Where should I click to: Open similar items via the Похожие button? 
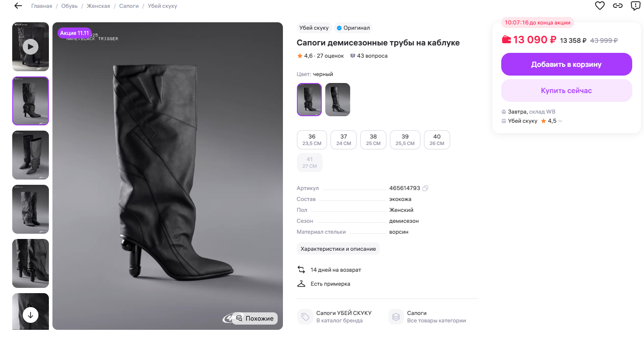click(255, 318)
